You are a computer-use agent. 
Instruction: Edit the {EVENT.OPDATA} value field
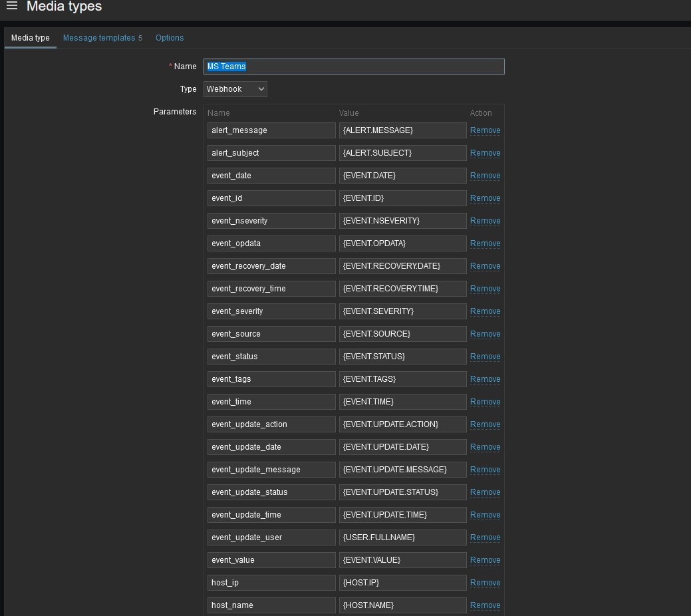click(403, 243)
